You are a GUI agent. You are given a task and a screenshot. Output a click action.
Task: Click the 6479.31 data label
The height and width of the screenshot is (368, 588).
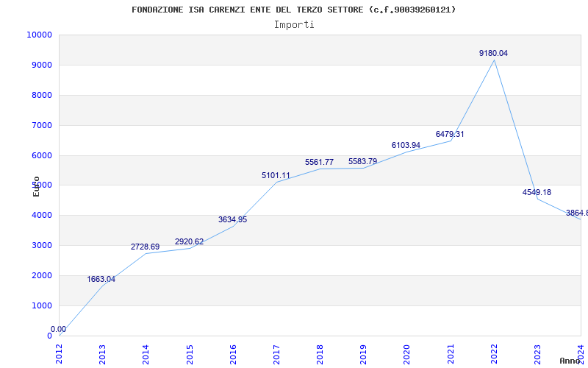(450, 134)
